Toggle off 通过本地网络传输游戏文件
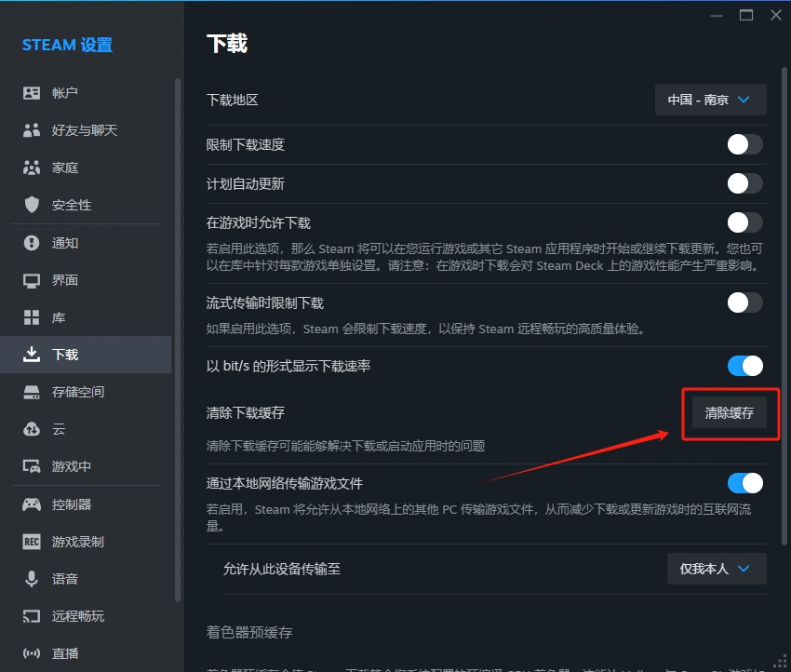Screen dimensions: 791x672 [744, 482]
